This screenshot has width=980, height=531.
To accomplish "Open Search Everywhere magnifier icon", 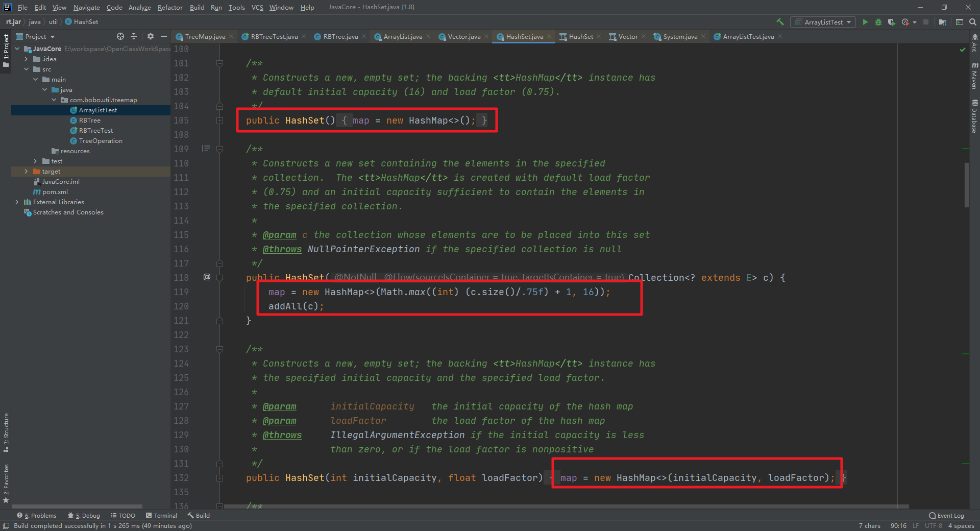I will (x=973, y=22).
